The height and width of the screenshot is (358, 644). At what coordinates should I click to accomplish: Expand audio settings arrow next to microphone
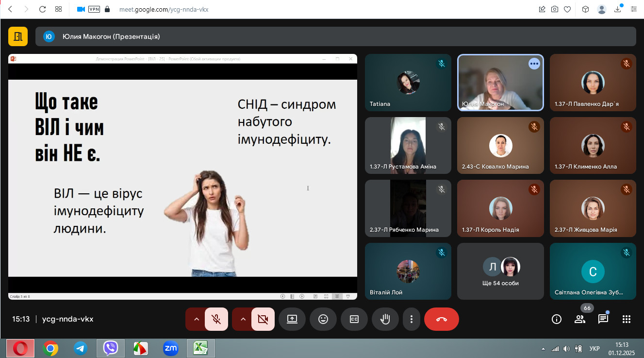click(x=197, y=319)
